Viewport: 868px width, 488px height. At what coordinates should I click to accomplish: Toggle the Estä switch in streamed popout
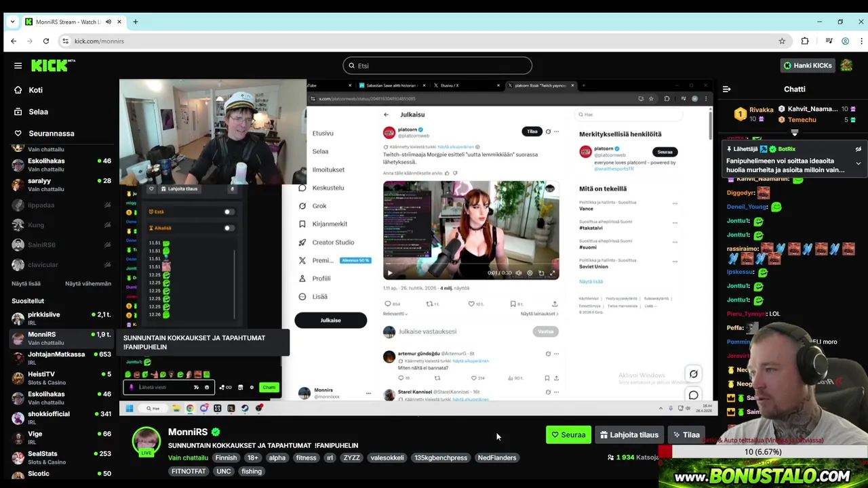tap(229, 212)
